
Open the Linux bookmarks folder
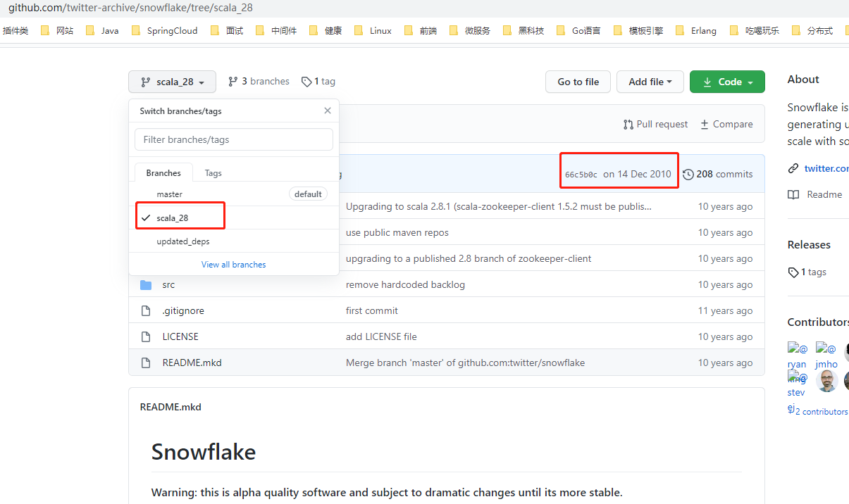coord(373,30)
